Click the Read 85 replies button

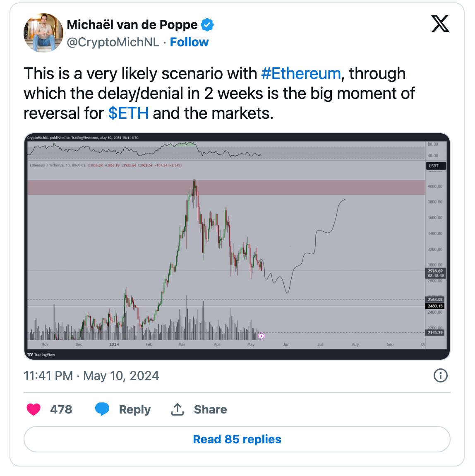(x=237, y=439)
